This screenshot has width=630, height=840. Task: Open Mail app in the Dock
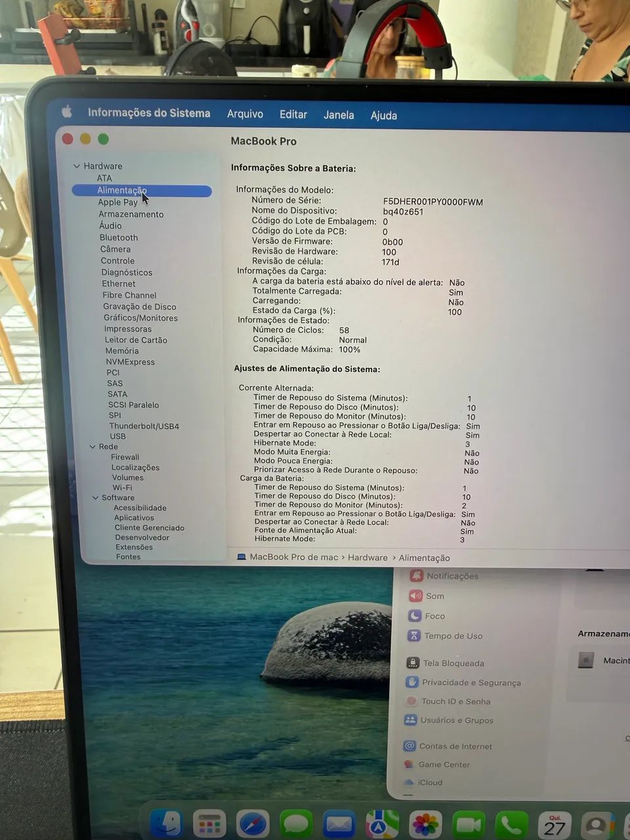[x=339, y=824]
